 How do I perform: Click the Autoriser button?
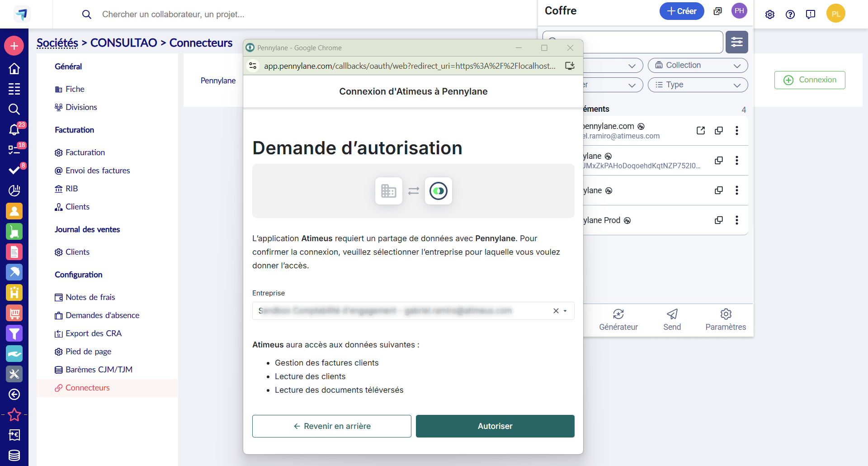coord(495,426)
